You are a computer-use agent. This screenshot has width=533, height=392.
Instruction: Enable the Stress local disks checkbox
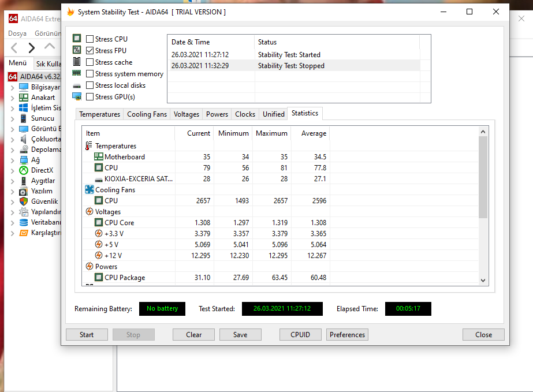[90, 85]
